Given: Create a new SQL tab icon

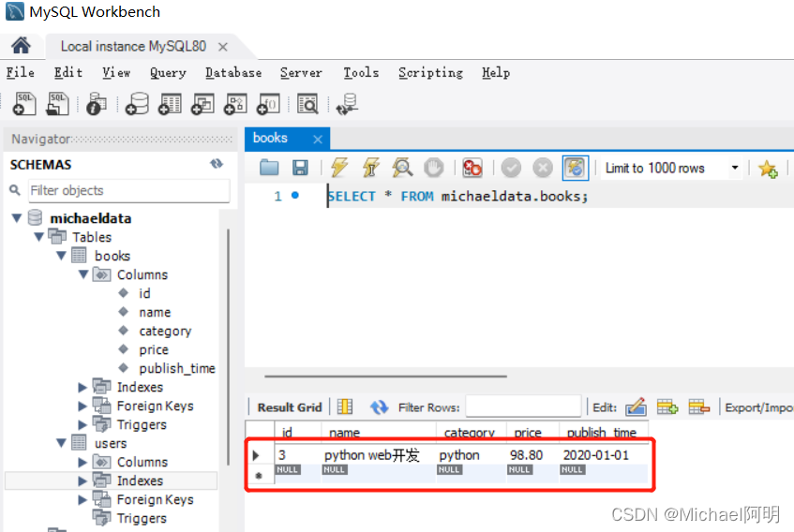Looking at the screenshot, I should point(23,104).
